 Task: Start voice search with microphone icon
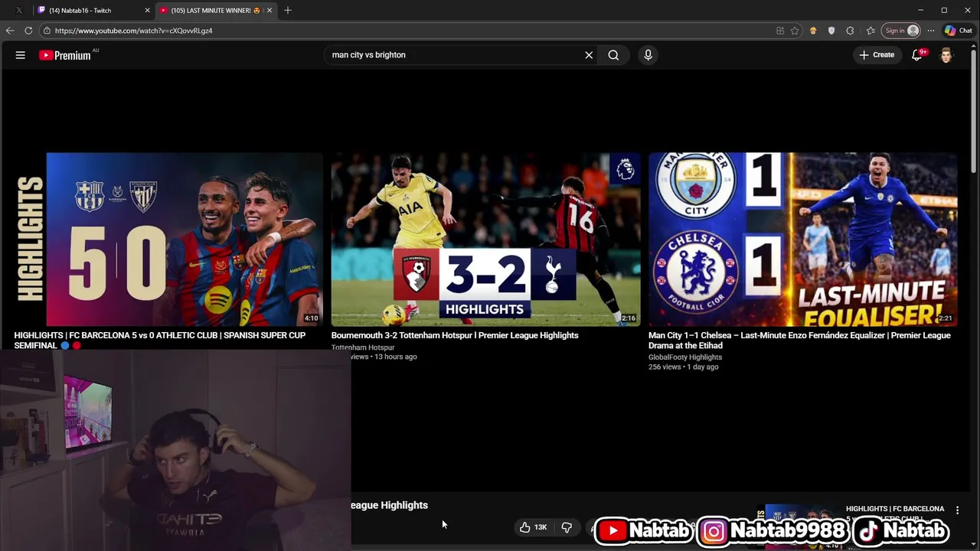tap(648, 55)
